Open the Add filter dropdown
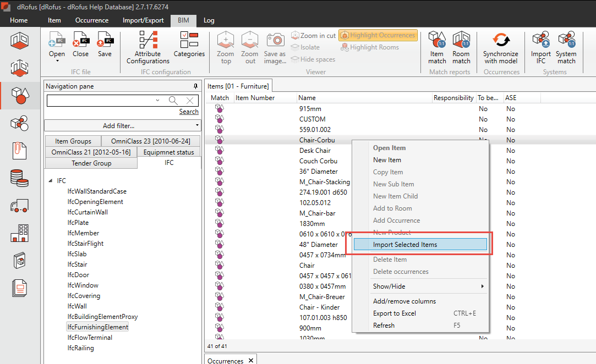Image resolution: width=596 pixels, height=364 pixels. click(x=122, y=126)
